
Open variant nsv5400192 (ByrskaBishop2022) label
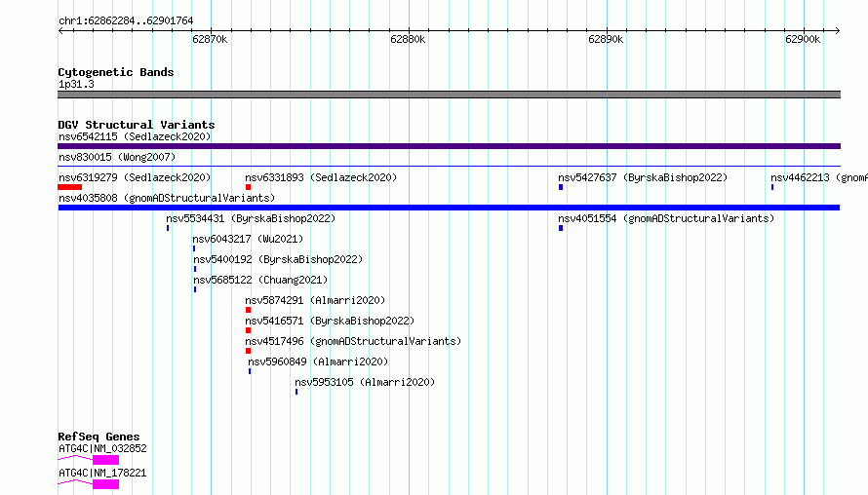(x=278, y=259)
